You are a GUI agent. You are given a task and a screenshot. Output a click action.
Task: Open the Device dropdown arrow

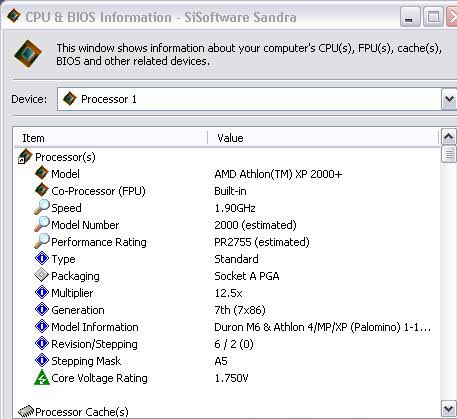click(449, 99)
